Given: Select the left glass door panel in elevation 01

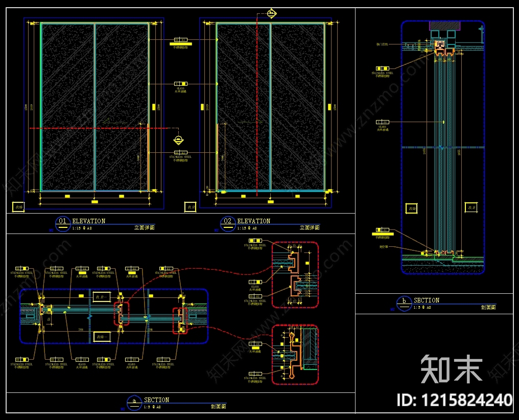Looking at the screenshot, I should 68,107.
